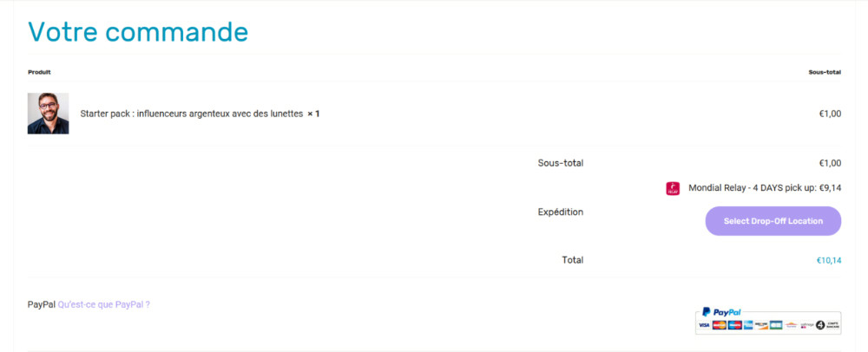Click the American Express card icon
This screenshot has height=352, width=868.
[748, 325]
